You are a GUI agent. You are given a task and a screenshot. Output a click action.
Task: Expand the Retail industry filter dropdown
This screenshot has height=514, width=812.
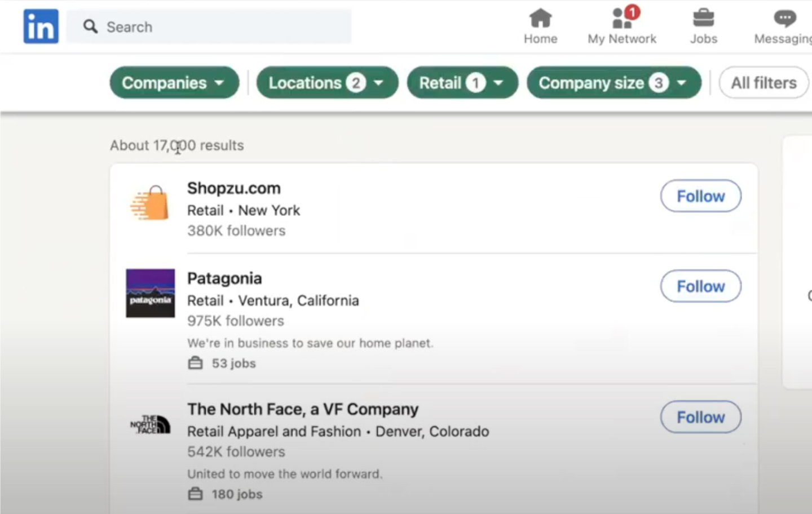462,83
